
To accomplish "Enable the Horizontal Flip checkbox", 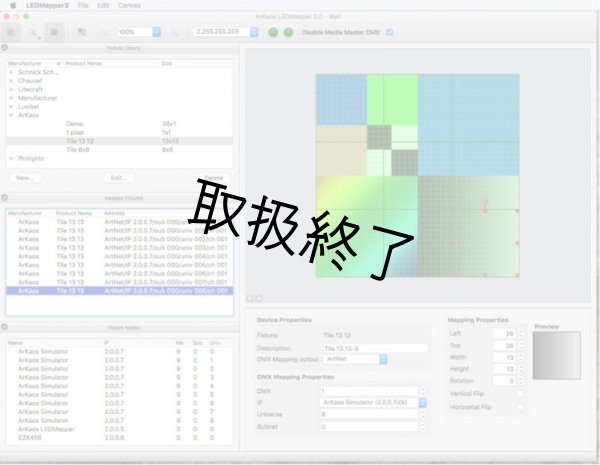I will point(520,407).
